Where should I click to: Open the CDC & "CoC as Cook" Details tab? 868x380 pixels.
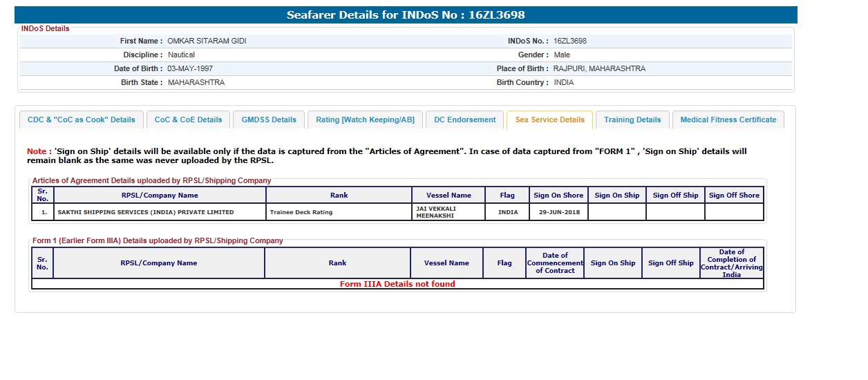(82, 120)
